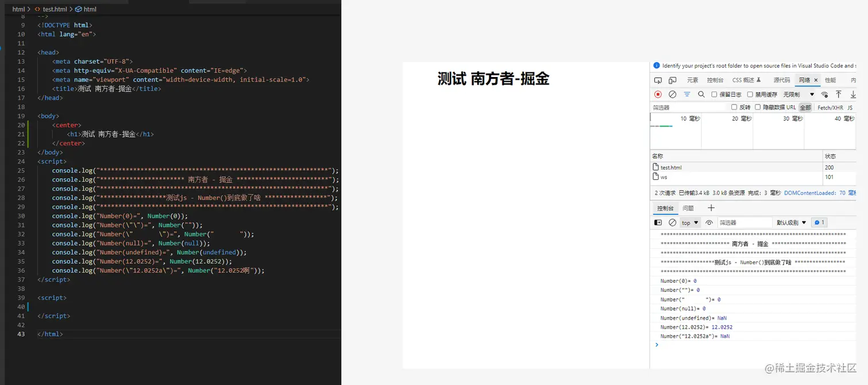The height and width of the screenshot is (385, 868).
Task: Add a drawer tab with the plus icon
Action: point(711,208)
